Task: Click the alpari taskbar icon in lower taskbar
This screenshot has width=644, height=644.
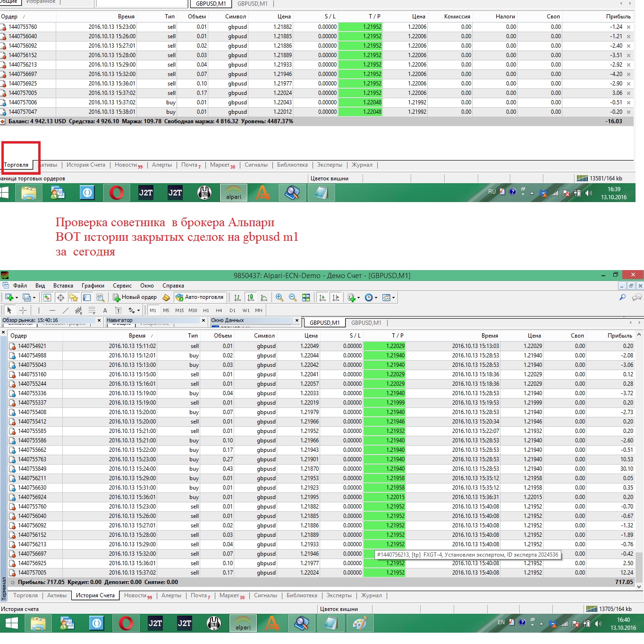Action: [x=243, y=623]
